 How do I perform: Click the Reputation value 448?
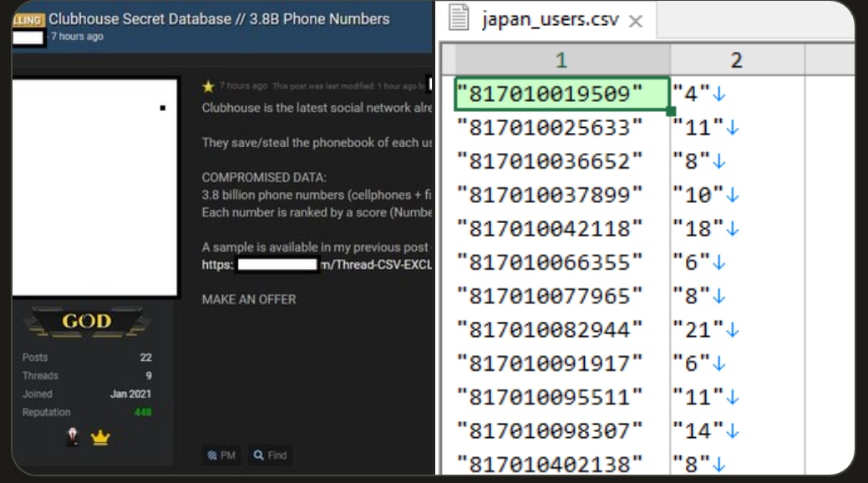pos(143,412)
